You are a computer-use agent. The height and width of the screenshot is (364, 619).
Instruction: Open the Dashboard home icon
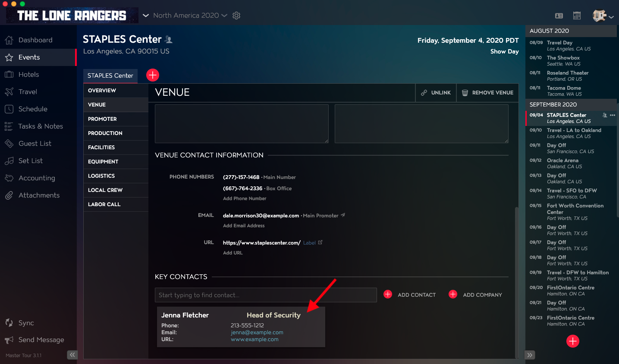click(x=9, y=40)
